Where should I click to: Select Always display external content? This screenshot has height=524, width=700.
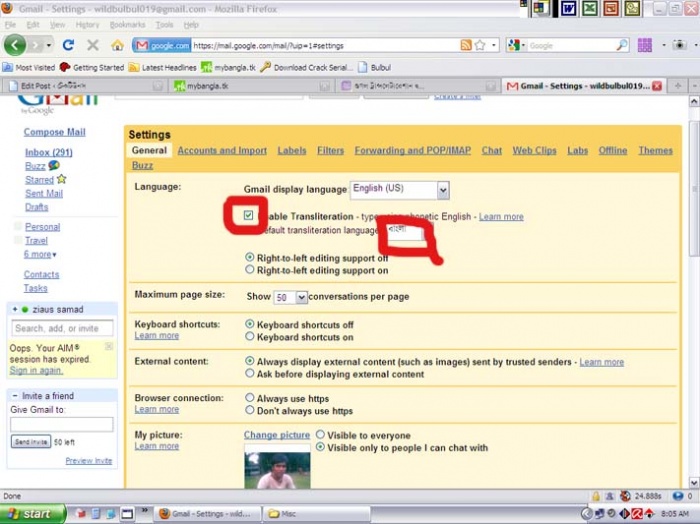click(x=250, y=361)
